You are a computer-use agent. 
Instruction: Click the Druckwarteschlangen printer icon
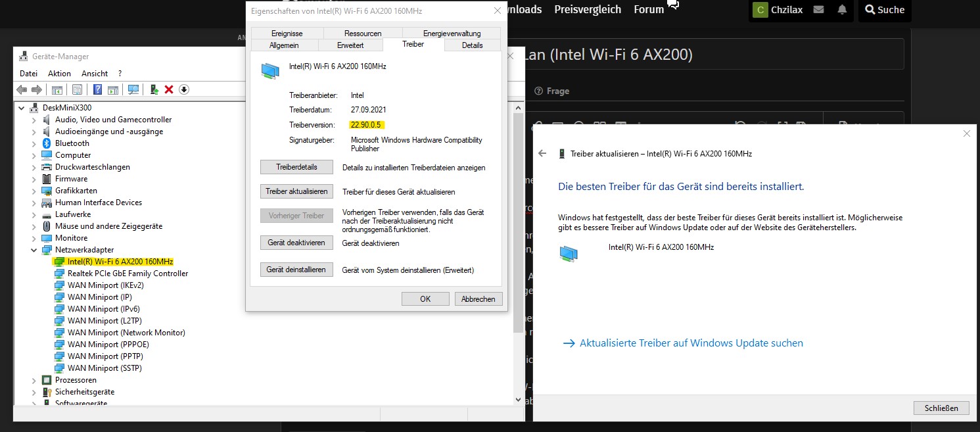tap(47, 167)
